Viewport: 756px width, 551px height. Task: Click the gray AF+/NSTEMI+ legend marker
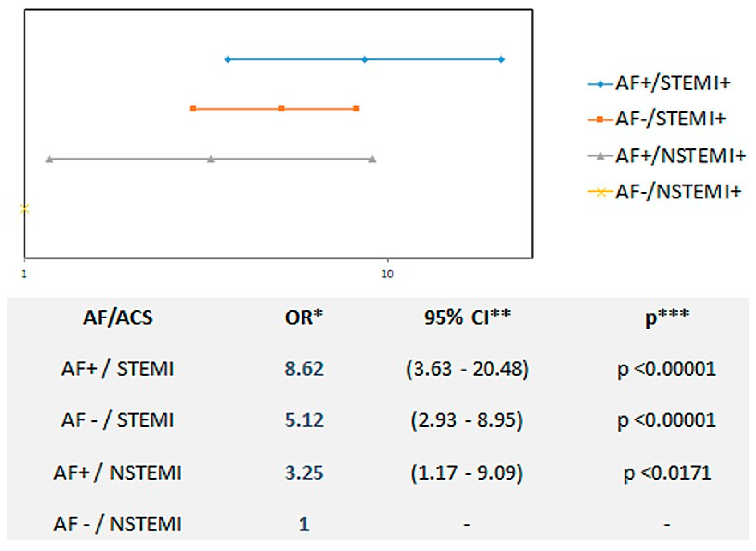pos(601,156)
